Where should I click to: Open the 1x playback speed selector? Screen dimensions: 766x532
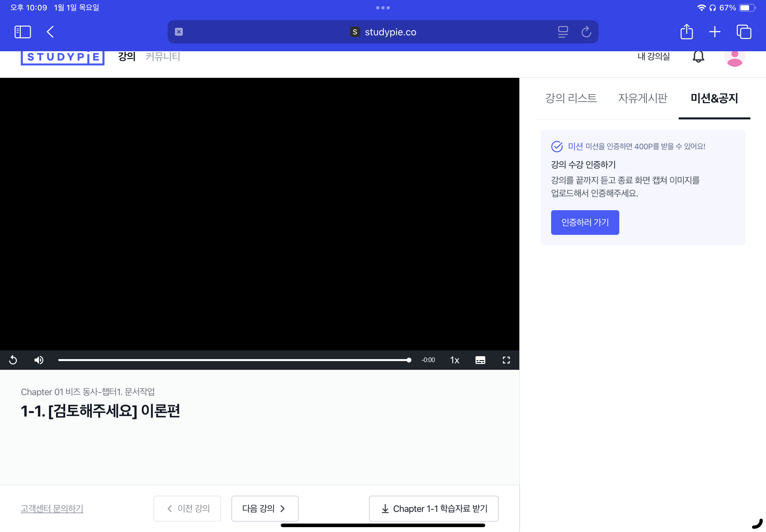pyautogui.click(x=454, y=360)
